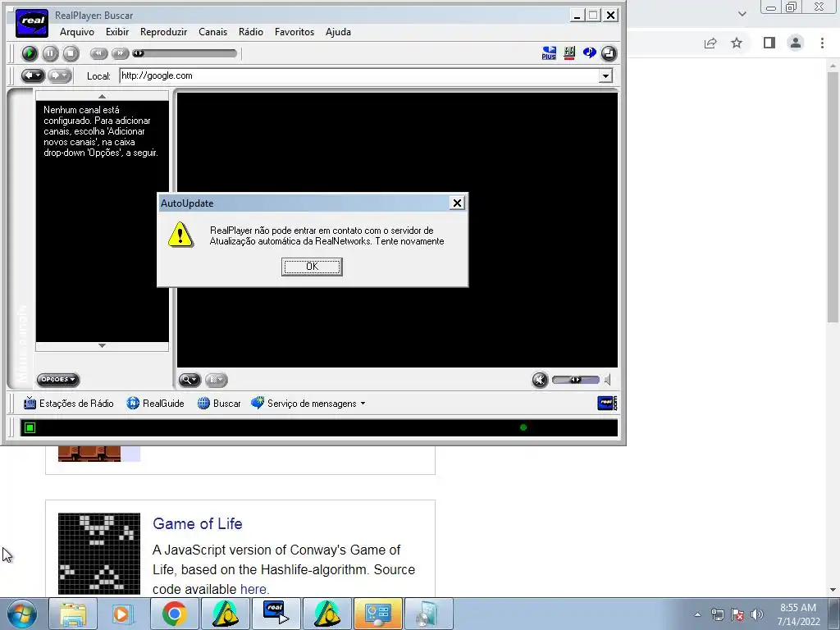Open RealGuide
The height and width of the screenshot is (630, 840).
(155, 404)
